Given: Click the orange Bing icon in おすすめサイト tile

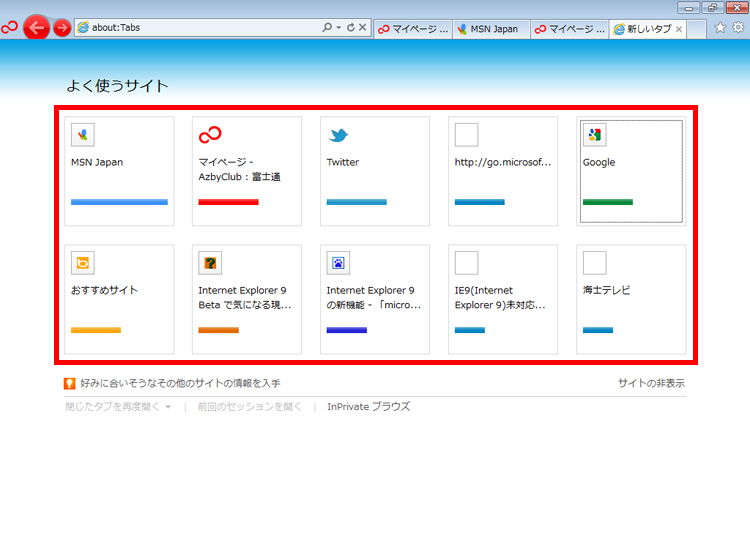Looking at the screenshot, I should pyautogui.click(x=83, y=263).
